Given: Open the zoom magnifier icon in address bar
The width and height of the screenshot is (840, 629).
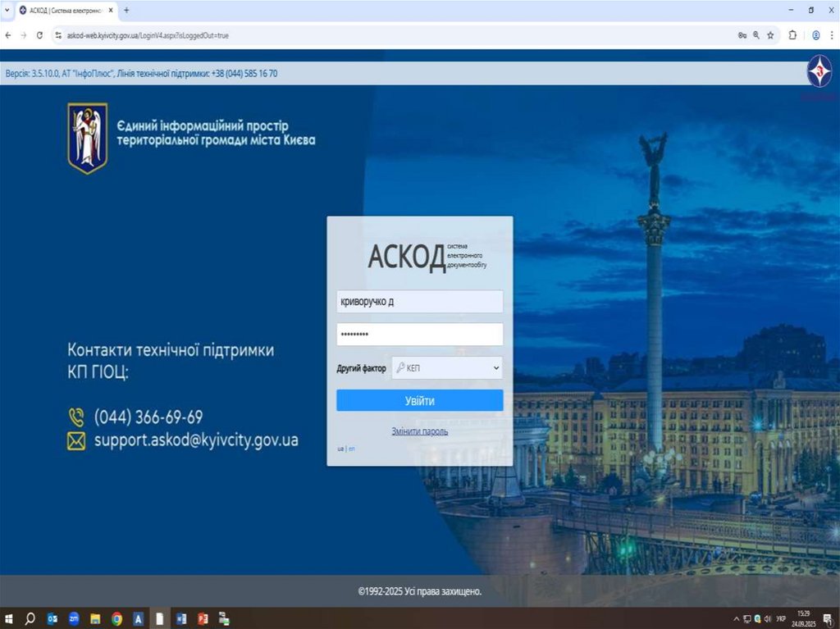Looking at the screenshot, I should click(756, 35).
